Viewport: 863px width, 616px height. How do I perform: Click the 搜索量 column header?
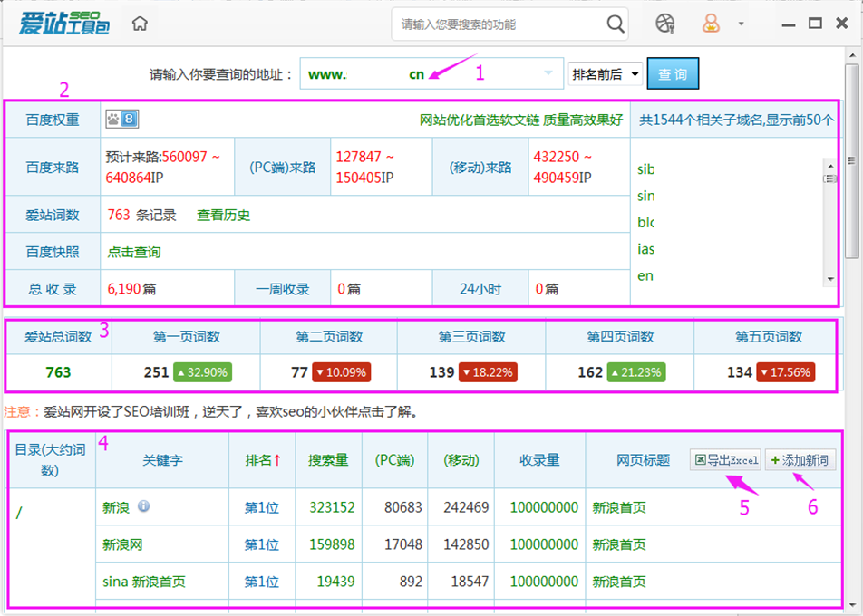(329, 460)
